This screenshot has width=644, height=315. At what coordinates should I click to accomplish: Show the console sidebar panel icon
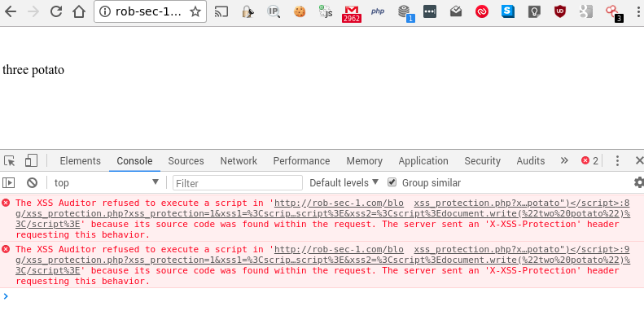tap(9, 183)
